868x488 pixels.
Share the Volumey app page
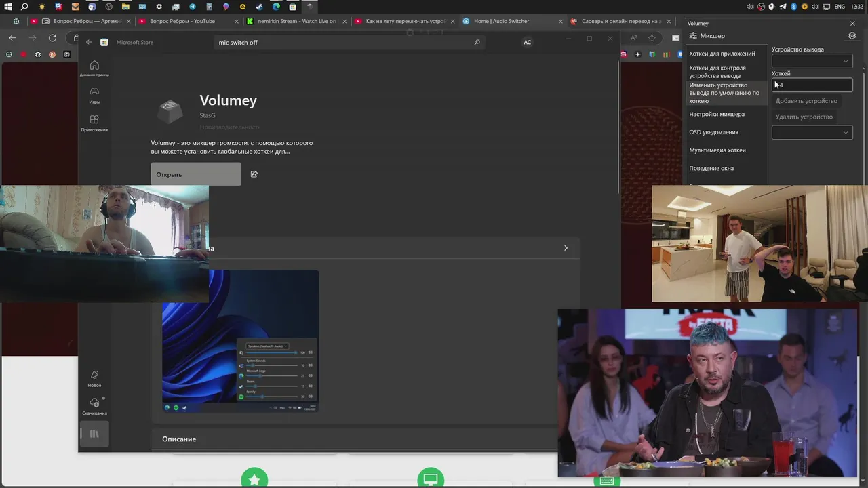click(x=254, y=174)
